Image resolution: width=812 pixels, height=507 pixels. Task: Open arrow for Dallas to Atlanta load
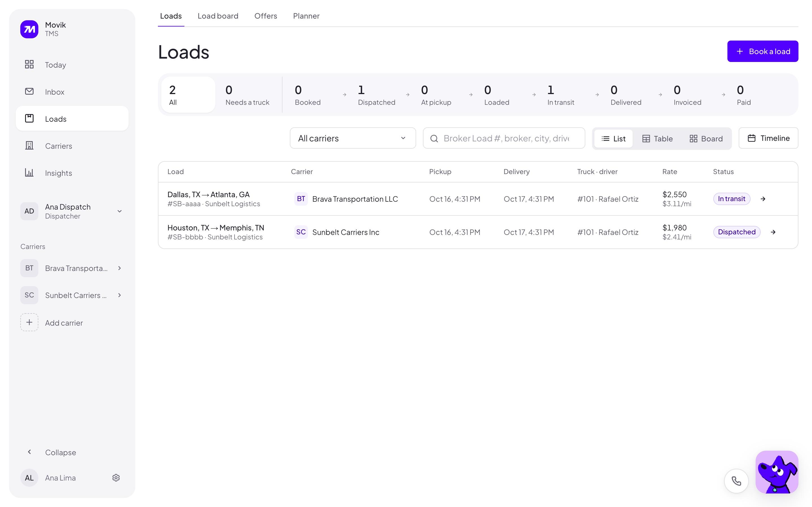click(763, 199)
